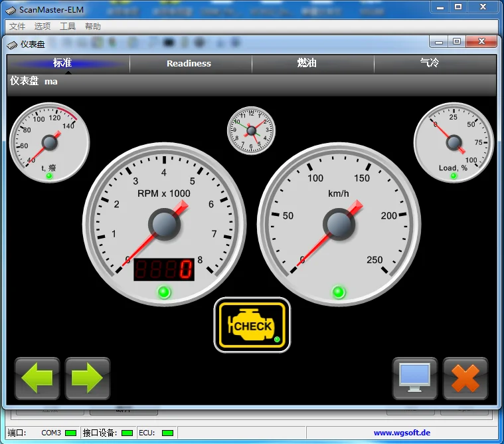Minimize the ScanMaster-ELM main window
The width and height of the screenshot is (504, 444).
coord(440,7)
